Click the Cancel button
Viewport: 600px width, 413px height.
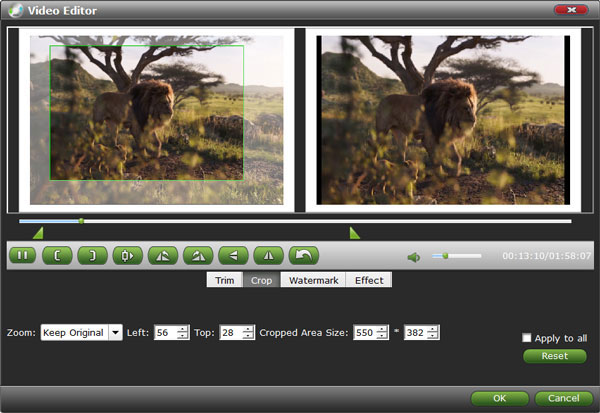[x=563, y=398]
